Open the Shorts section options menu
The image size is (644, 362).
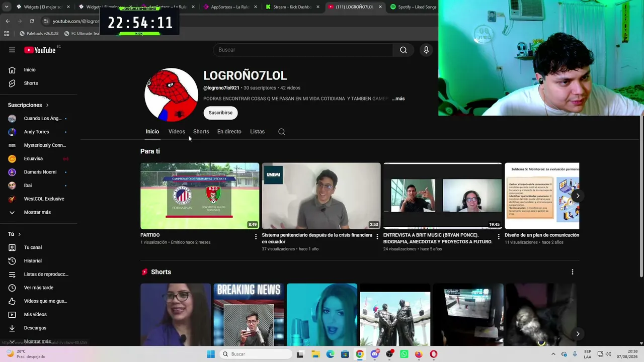(x=572, y=272)
